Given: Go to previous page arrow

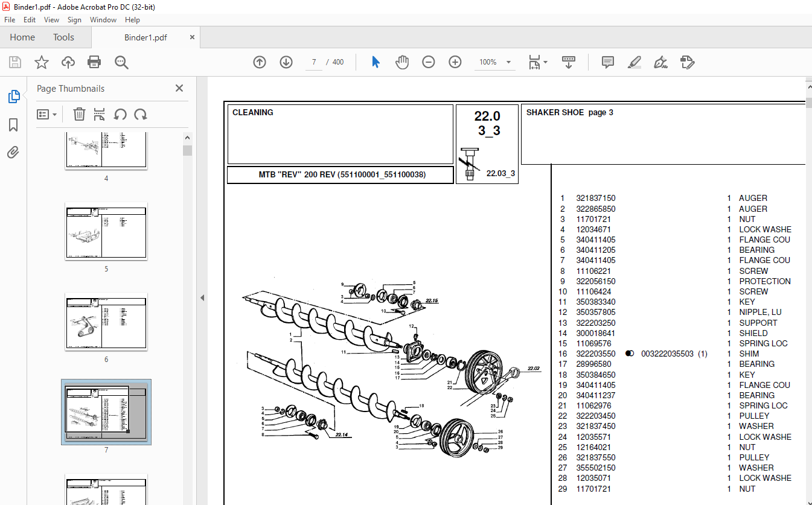Looking at the screenshot, I should pyautogui.click(x=260, y=62).
